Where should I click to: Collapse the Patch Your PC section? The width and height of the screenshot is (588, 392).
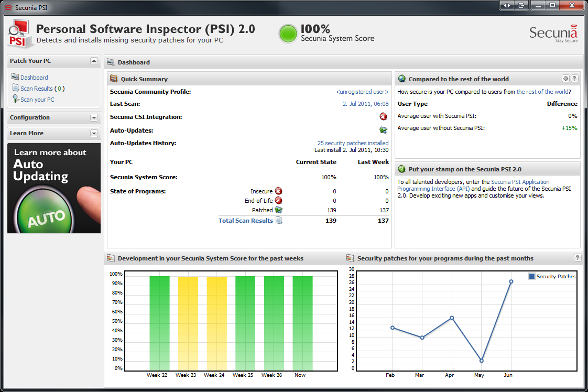94,61
